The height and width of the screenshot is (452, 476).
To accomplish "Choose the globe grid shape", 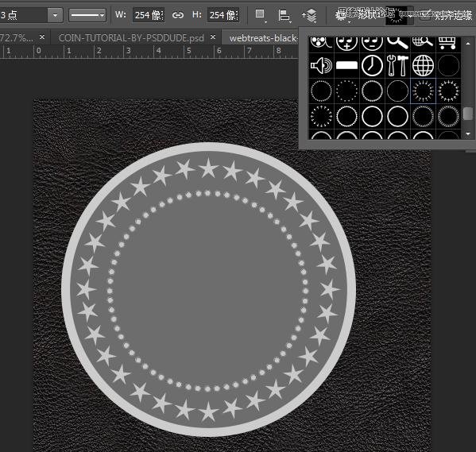I will 423,66.
